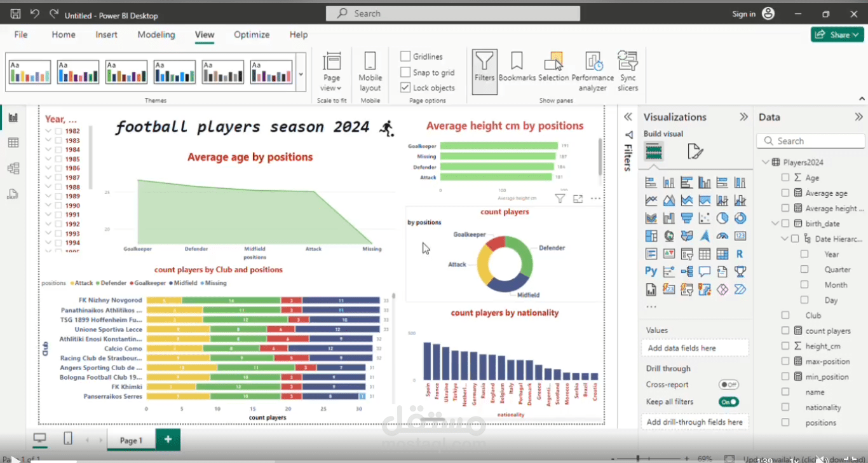
Task: Open Report view in left sidebar
Action: [x=13, y=118]
